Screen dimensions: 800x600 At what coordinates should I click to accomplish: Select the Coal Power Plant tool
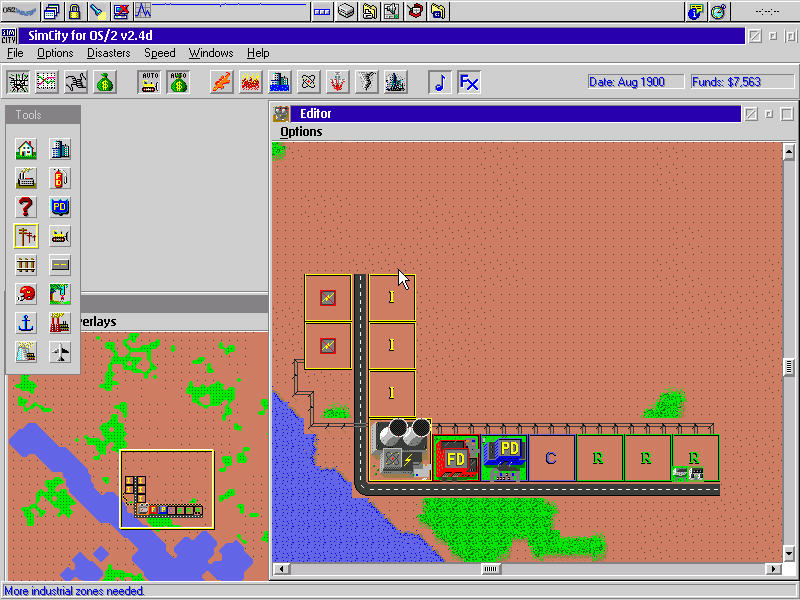tap(60, 323)
